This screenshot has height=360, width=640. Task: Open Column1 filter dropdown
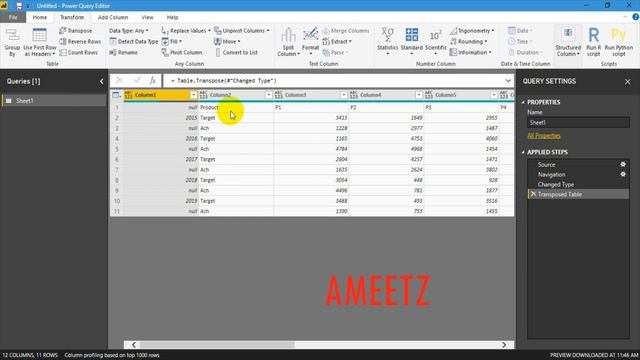[193, 95]
